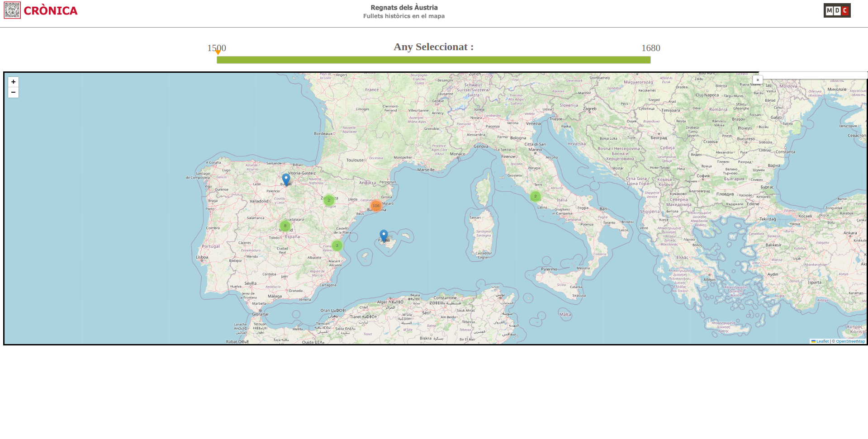Click the middle of the green year bar
Viewport: 868px width, 439px height.
point(433,60)
